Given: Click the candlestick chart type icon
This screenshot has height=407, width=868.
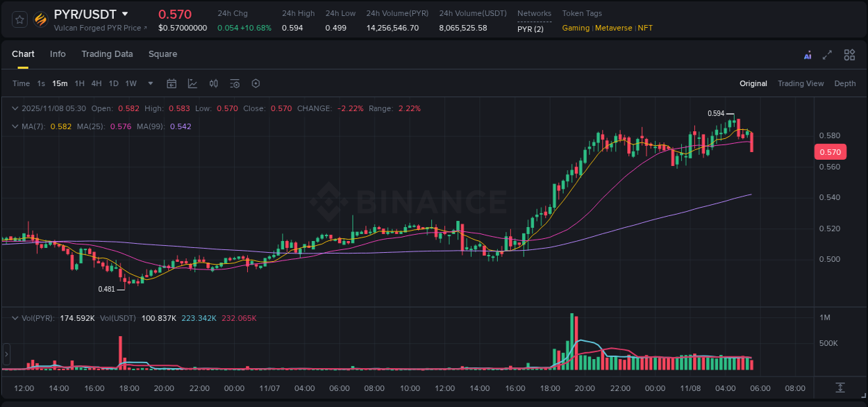Looking at the screenshot, I should pyautogui.click(x=213, y=83).
